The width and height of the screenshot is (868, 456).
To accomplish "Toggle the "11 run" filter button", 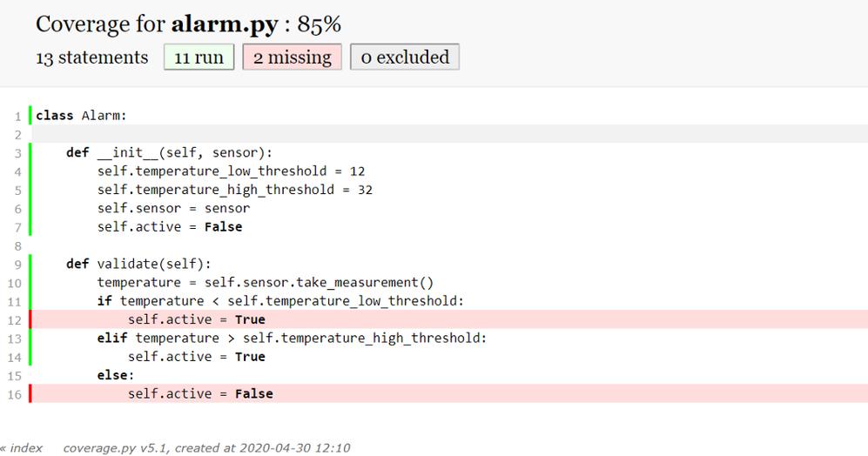I will tap(198, 57).
